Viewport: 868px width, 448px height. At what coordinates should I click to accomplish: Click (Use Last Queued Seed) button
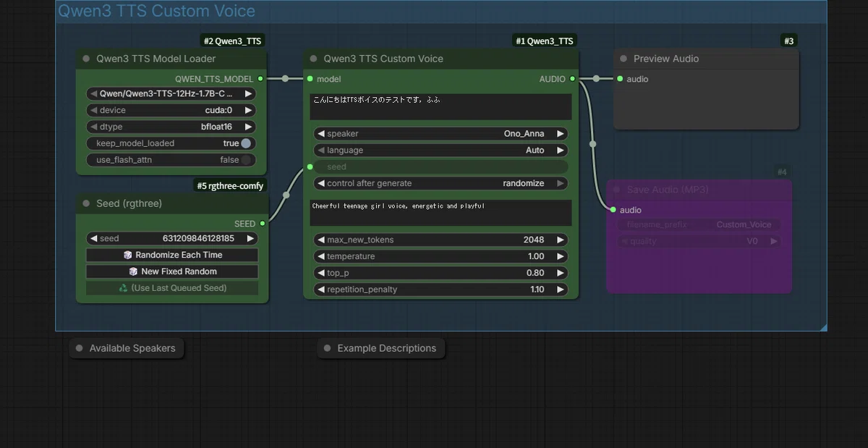tap(172, 288)
